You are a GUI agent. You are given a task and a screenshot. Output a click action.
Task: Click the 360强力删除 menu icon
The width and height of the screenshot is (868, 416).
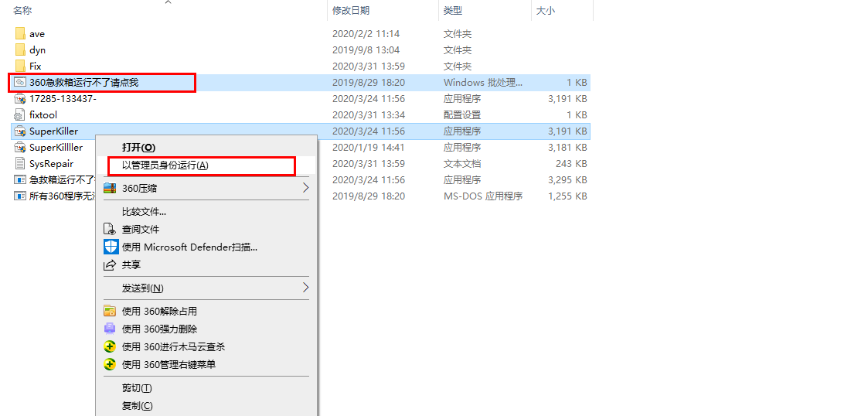[110, 329]
